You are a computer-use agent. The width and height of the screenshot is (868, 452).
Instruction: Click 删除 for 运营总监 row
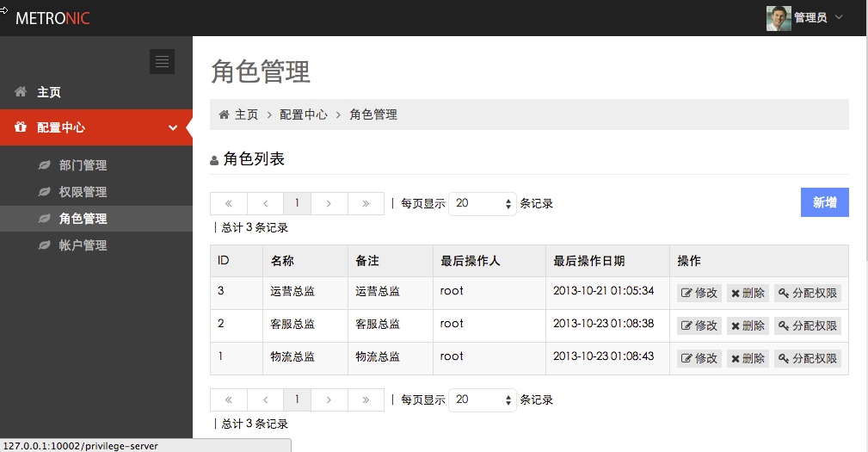click(x=748, y=293)
